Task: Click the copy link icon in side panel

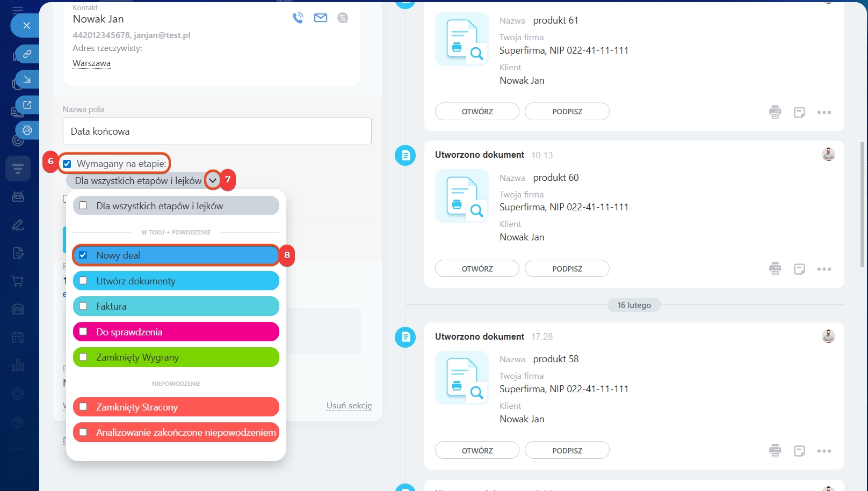Action: click(27, 54)
